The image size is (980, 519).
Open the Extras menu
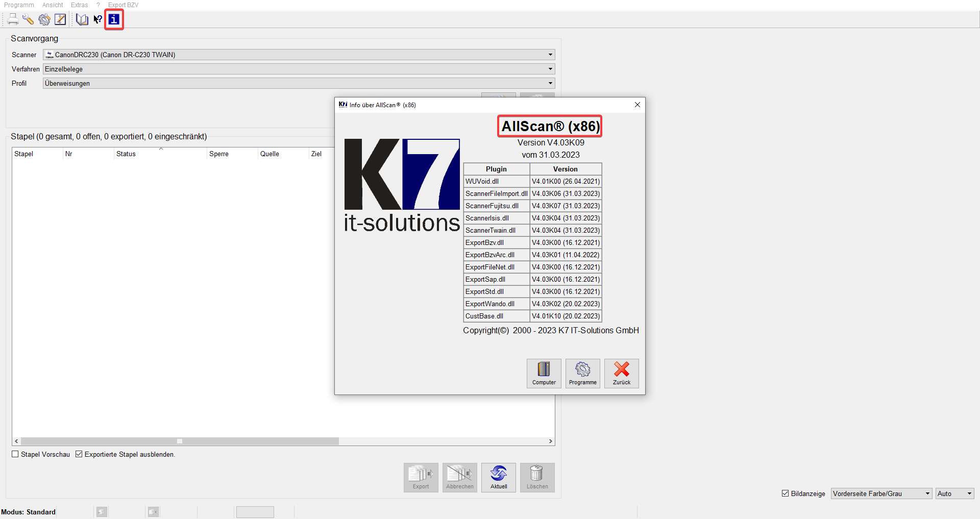pos(79,5)
